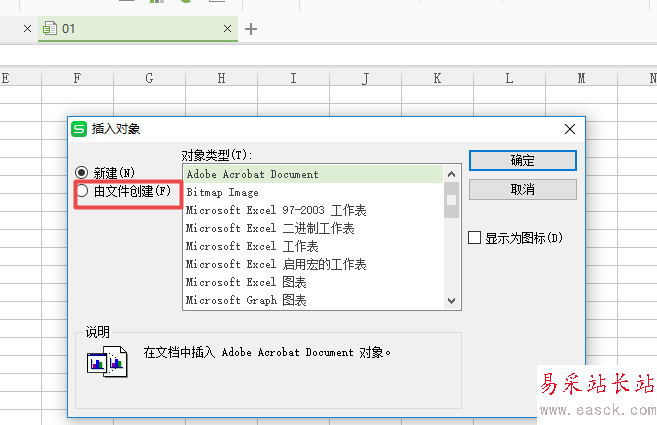Choose Bitmap Image object type

[313, 192]
